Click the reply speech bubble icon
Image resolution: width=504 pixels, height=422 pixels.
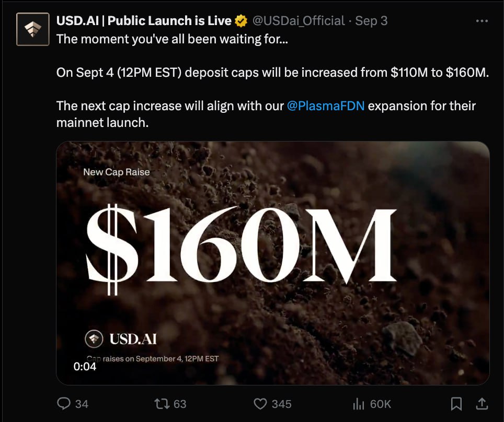64,403
